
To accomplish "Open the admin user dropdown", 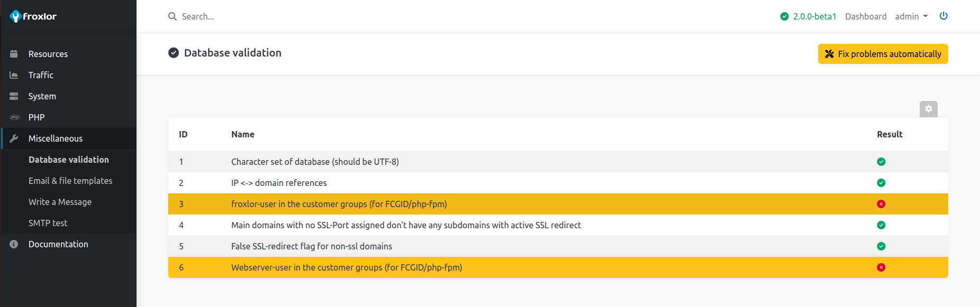I will (911, 16).
